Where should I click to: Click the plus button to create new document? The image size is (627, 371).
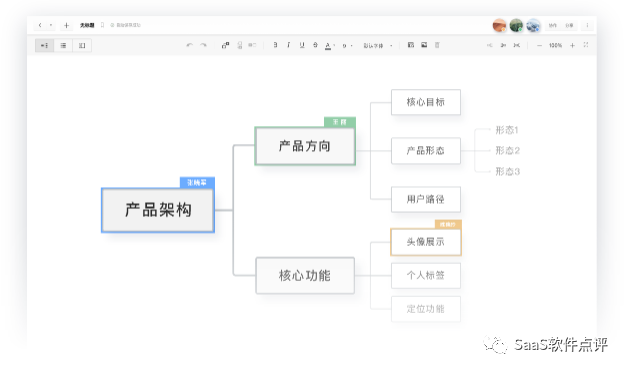point(66,25)
